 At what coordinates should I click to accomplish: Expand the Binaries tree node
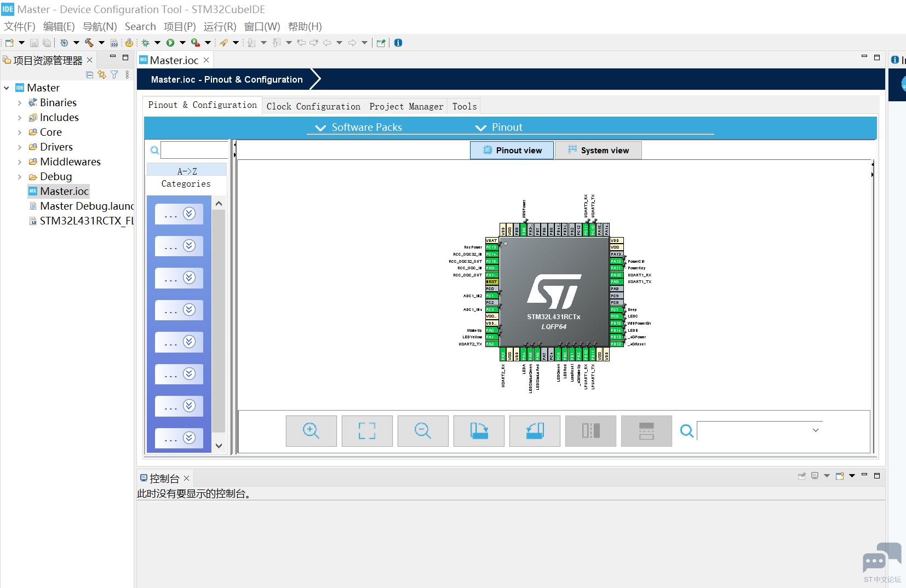tap(20, 103)
